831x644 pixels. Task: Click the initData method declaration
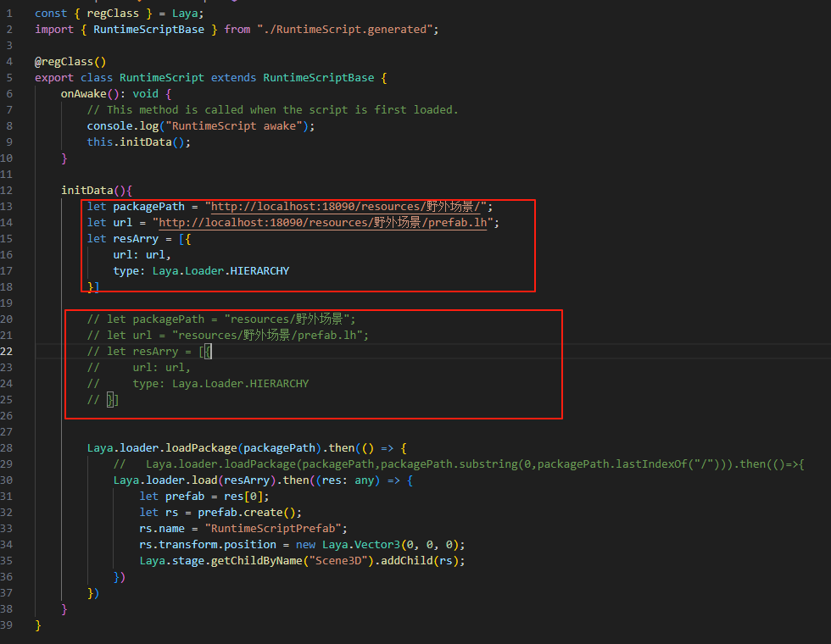[x=97, y=190]
